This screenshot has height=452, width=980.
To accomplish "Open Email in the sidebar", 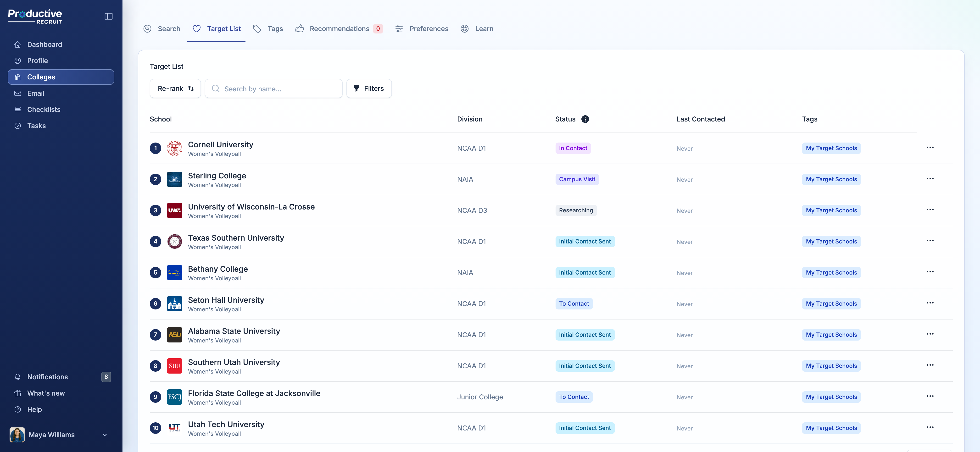I will click(x=61, y=93).
